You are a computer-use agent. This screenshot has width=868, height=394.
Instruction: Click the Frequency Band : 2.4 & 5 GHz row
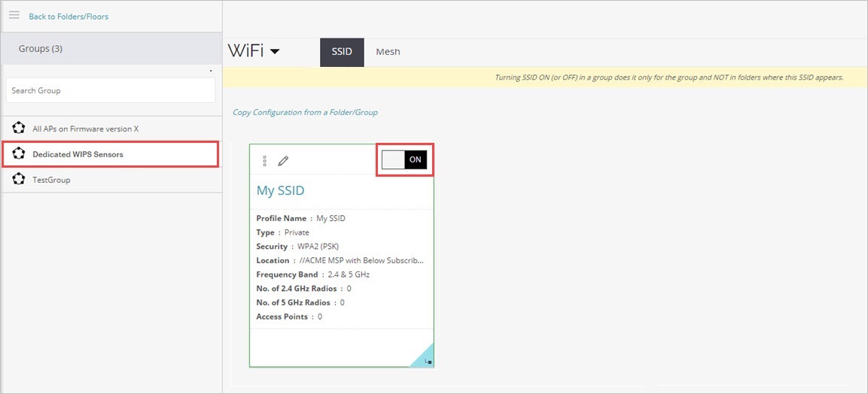312,274
